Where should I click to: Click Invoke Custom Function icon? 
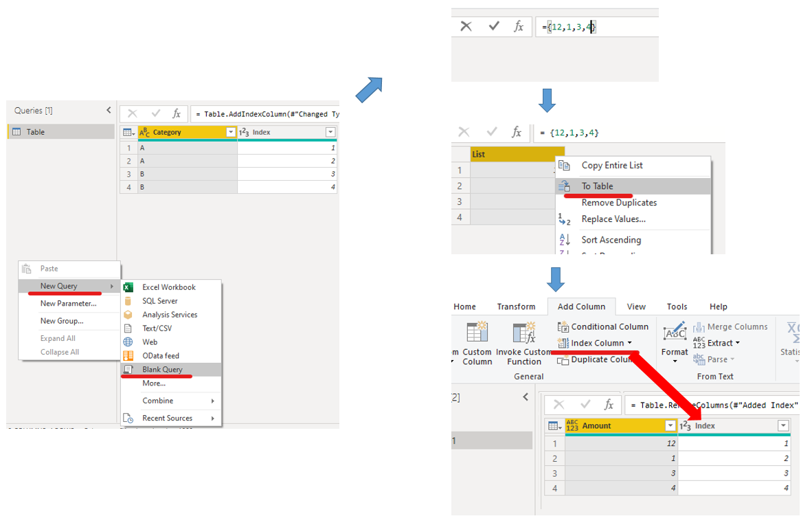point(523,332)
